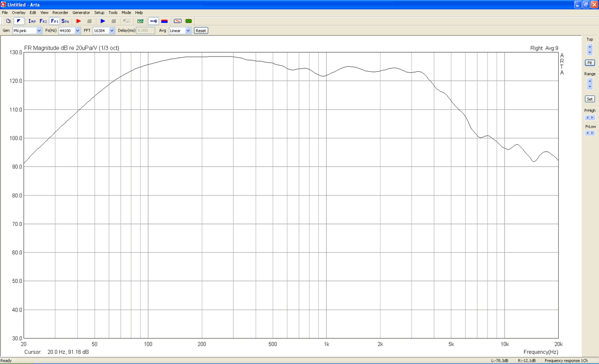Click the grayed ABC text overlay icon
The image size is (599, 364).
coord(127,21)
